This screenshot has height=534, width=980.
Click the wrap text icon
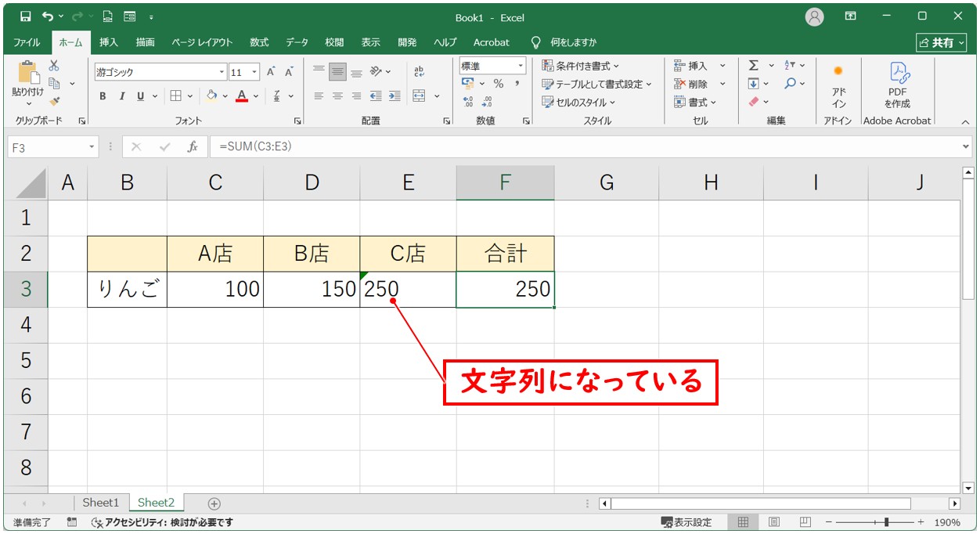(419, 72)
